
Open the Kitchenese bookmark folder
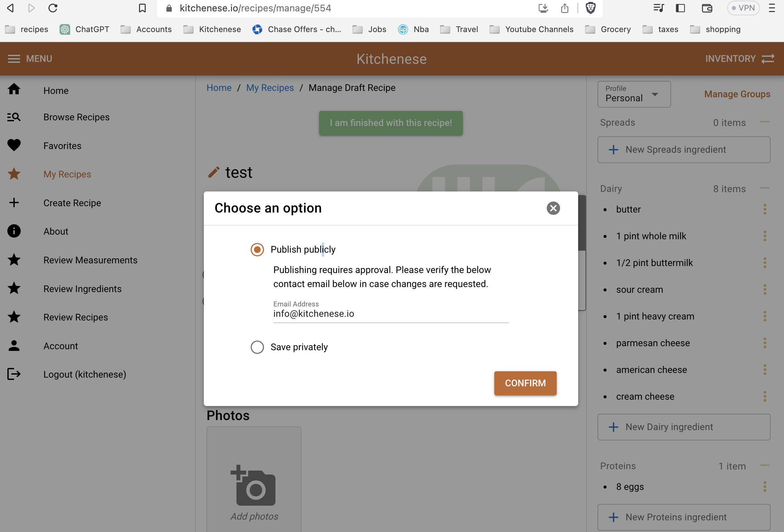212,29
